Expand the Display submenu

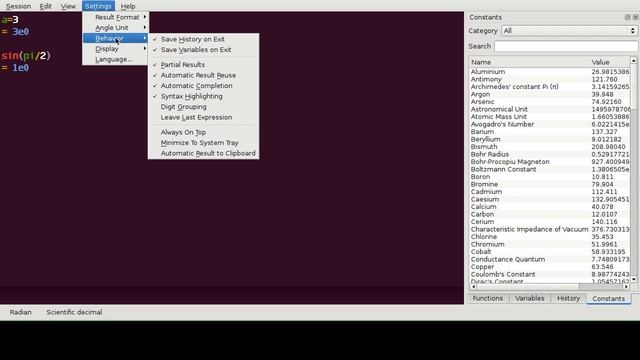point(116,49)
